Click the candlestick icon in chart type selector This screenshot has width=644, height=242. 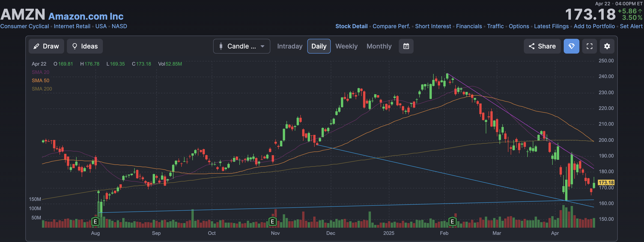pyautogui.click(x=221, y=46)
